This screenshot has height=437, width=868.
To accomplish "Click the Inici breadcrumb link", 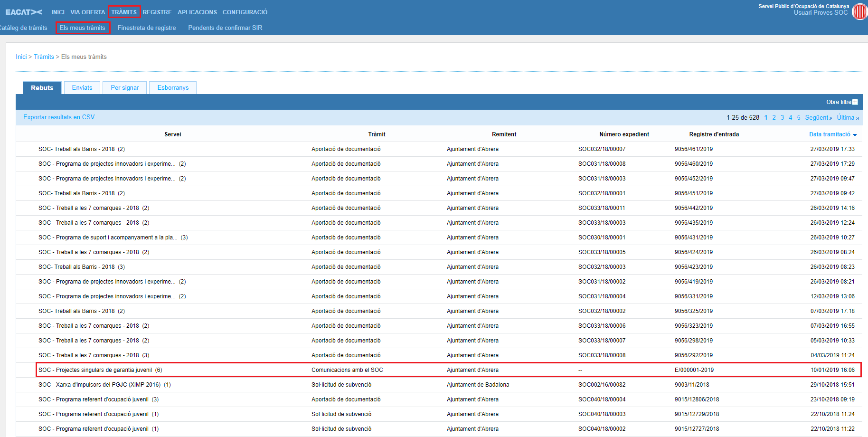I will [21, 57].
